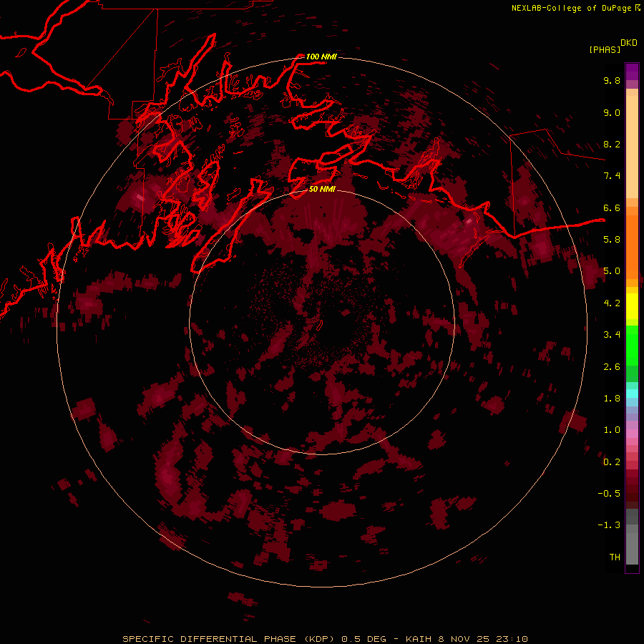Click the TH threshold label
The height and width of the screenshot is (644, 644).
(615, 557)
